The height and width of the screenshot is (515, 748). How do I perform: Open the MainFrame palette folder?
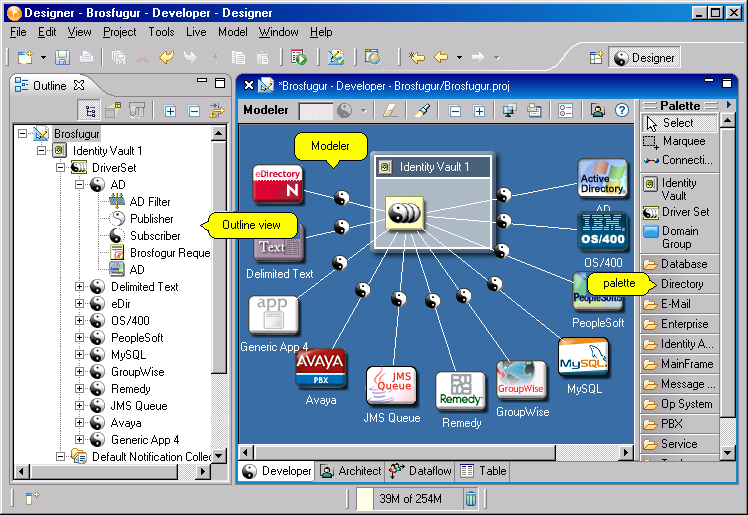[x=679, y=364]
